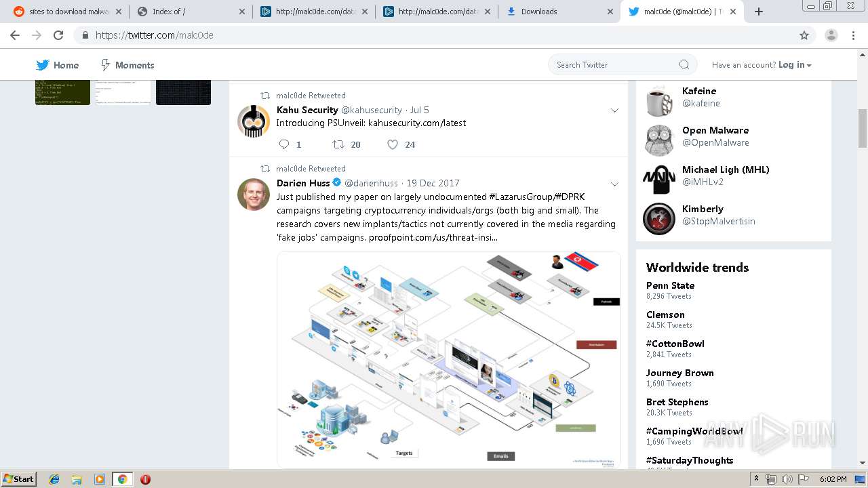This screenshot has width=868, height=488.
Task: Like the Kahu Security tweet
Action: click(x=393, y=144)
